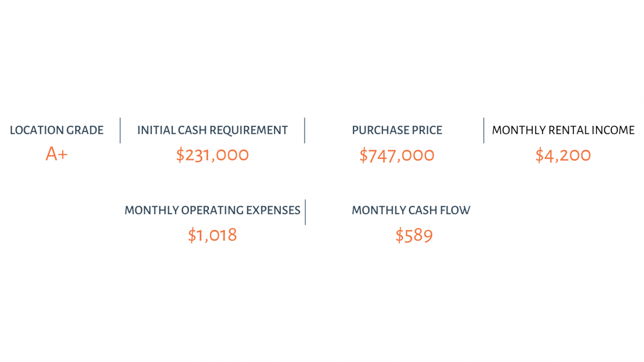Click divider line before MONTHLY RENTAL INCOME
Viewport: 644px width, 362px height.
click(484, 130)
